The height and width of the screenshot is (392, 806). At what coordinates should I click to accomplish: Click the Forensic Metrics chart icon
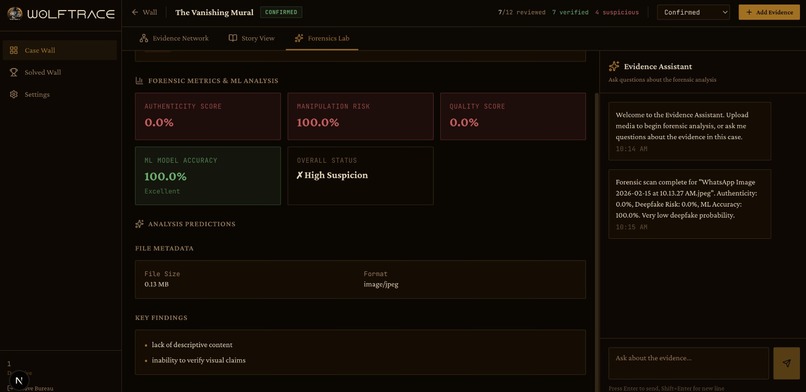point(139,81)
